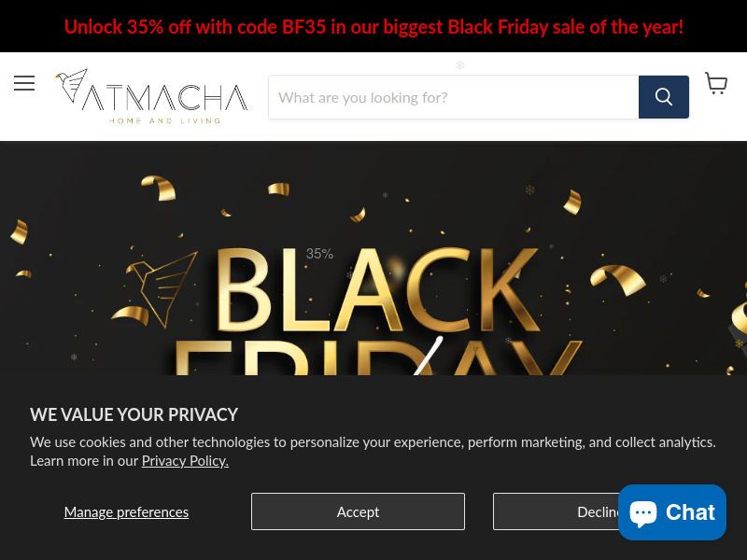Click the ATMACHA wordmark to go home
Screen dimensions: 747x560
click(x=165, y=98)
